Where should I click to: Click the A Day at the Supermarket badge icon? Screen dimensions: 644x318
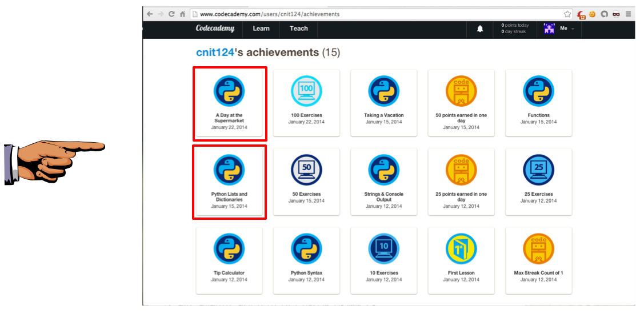[x=229, y=91]
